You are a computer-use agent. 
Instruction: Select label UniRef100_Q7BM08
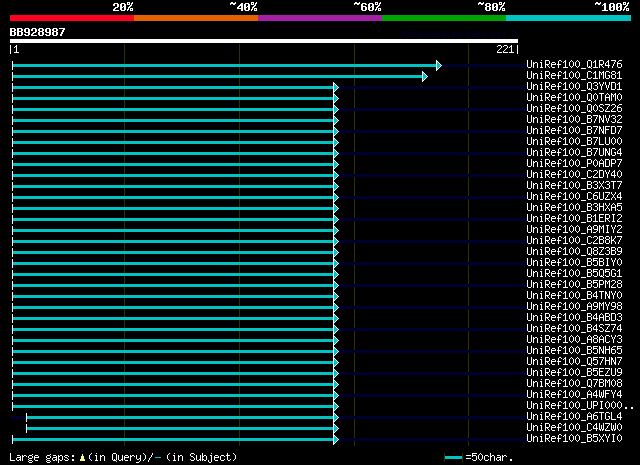click(574, 384)
